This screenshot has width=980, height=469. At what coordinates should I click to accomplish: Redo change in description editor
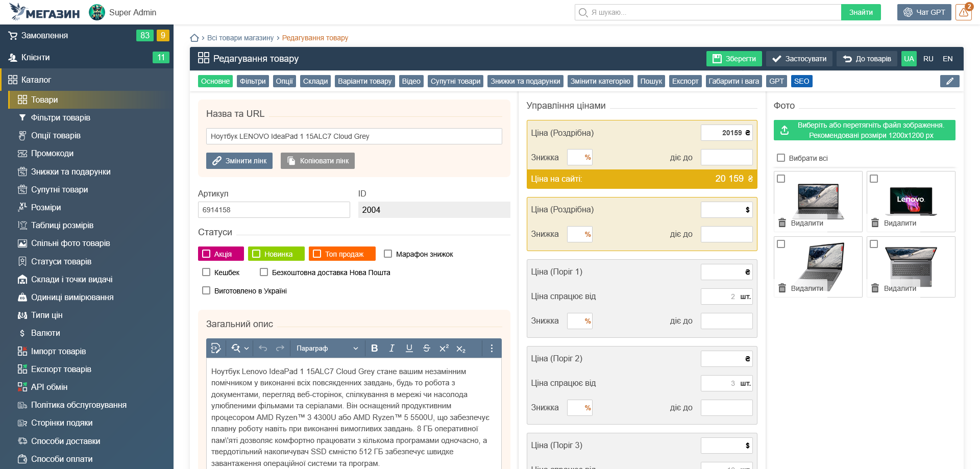[x=280, y=348]
